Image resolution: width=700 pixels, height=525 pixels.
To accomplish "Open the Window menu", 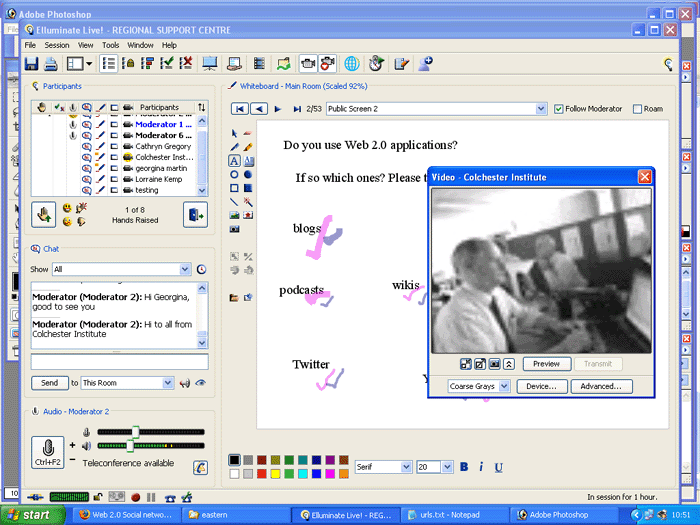I will 140,45.
